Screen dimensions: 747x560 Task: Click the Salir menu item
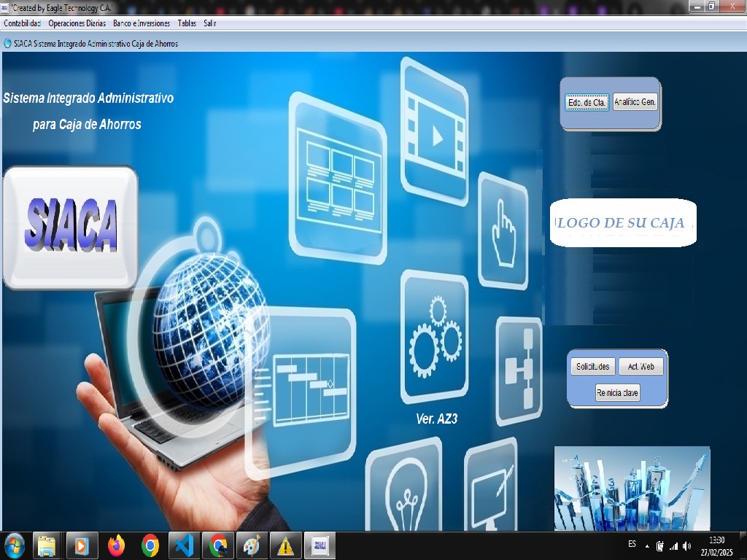point(210,23)
